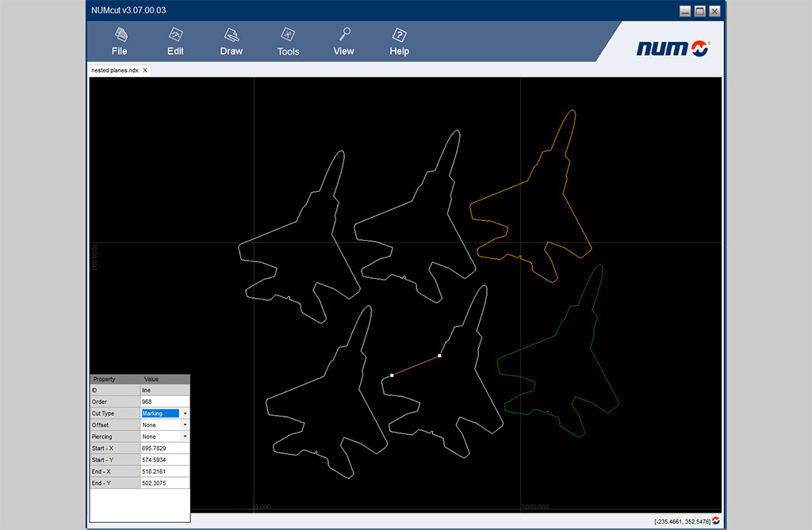This screenshot has height=530, width=812.
Task: Maximize the NUMcut window
Action: pos(699,11)
